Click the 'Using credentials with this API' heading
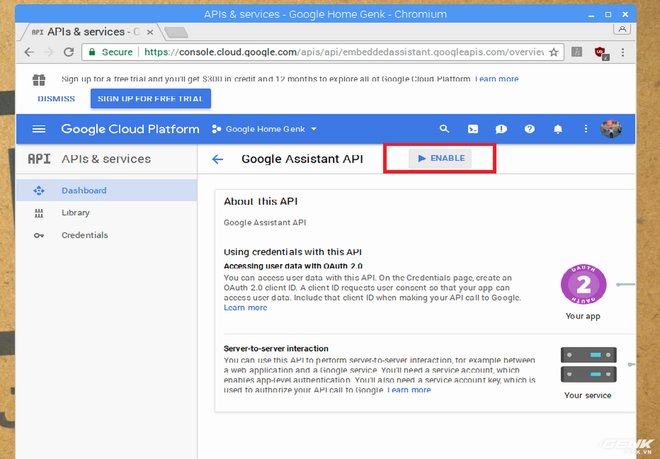This screenshot has height=459, width=660. point(293,252)
